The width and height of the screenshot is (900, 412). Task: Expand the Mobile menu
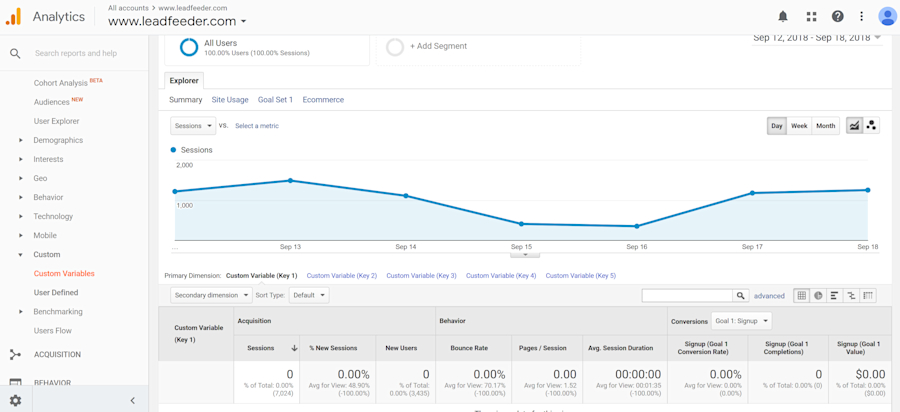pos(45,235)
